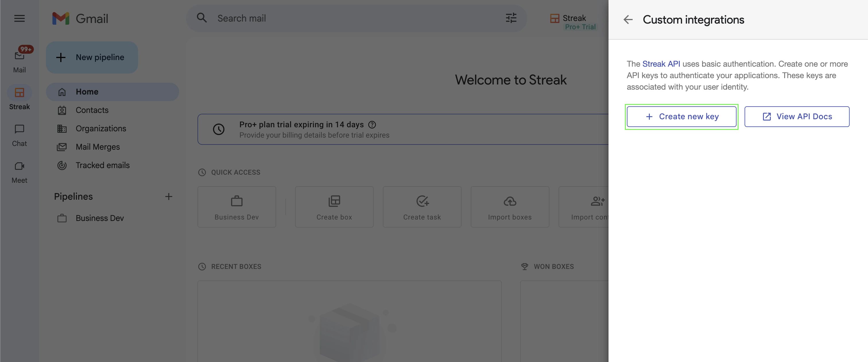This screenshot has height=362, width=868.
Task: Open Mail Merges in the sidebar
Action: point(98,147)
